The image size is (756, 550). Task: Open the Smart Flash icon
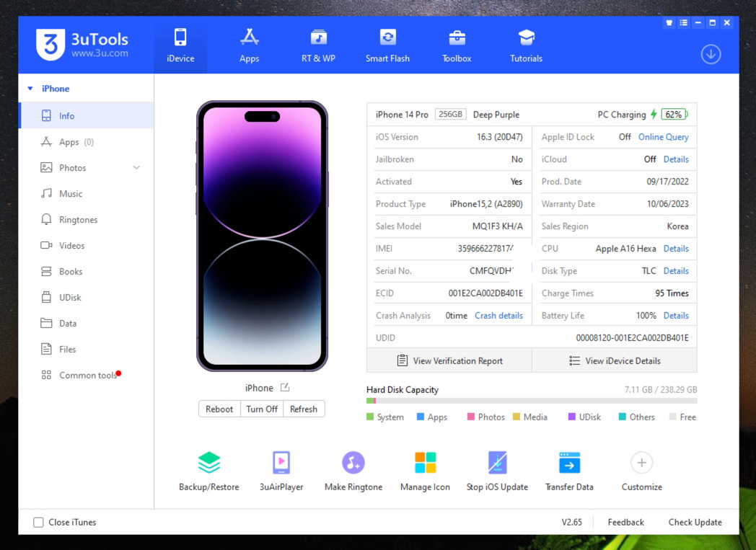click(x=387, y=37)
